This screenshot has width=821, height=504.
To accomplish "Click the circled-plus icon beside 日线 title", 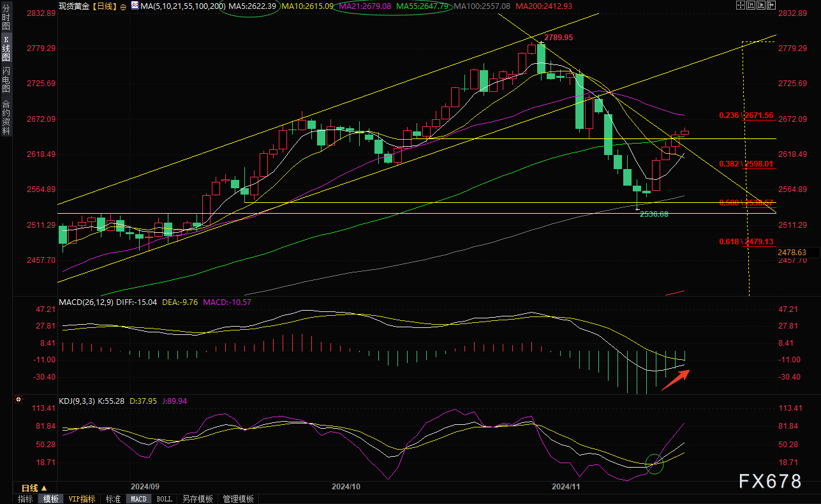I will pyautogui.click(x=123, y=6).
